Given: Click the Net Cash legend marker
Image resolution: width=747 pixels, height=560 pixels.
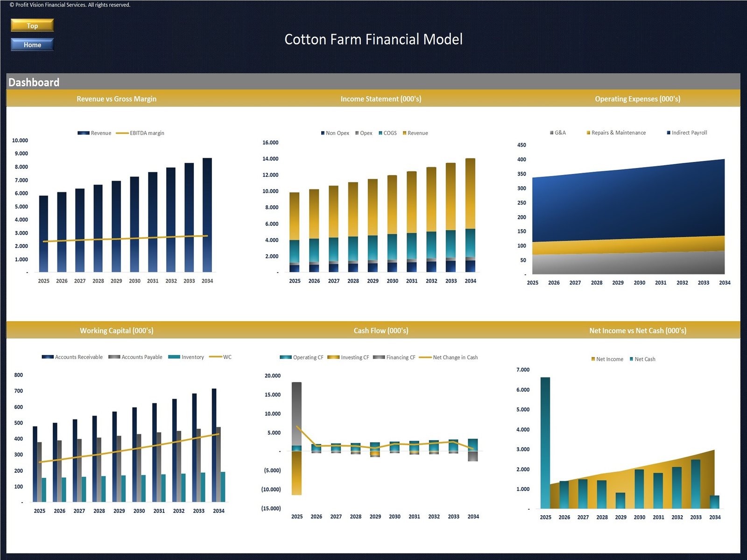Looking at the screenshot, I should (631, 359).
